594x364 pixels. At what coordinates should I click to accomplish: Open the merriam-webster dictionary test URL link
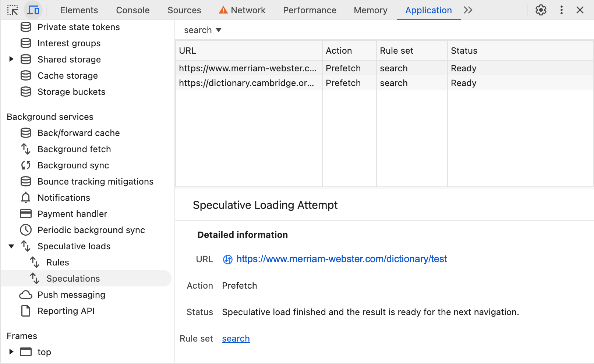coord(342,259)
